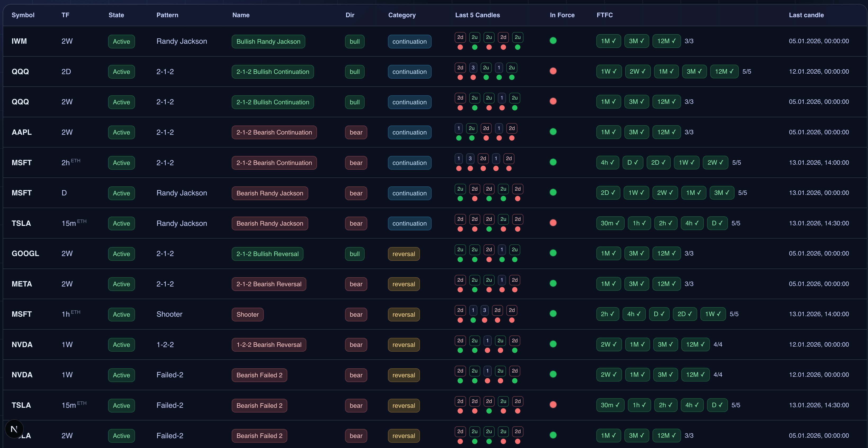Click the "Symbol" column header
Image resolution: width=868 pixels, height=448 pixels.
pos(23,15)
